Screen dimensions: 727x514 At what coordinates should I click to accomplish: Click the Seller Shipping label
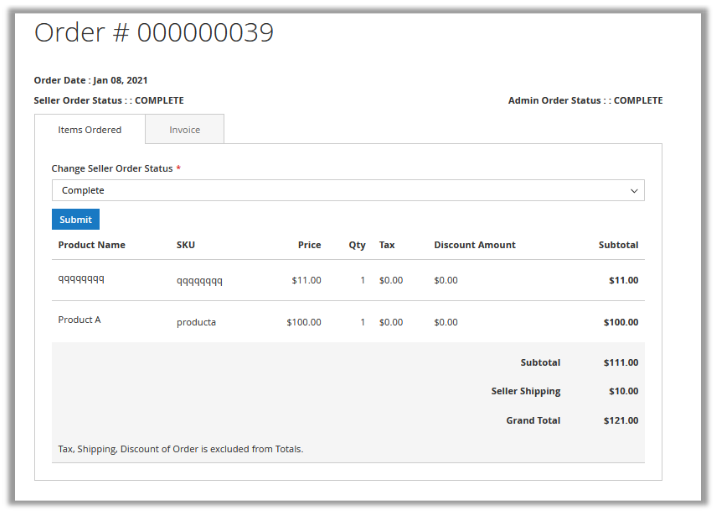(x=526, y=391)
